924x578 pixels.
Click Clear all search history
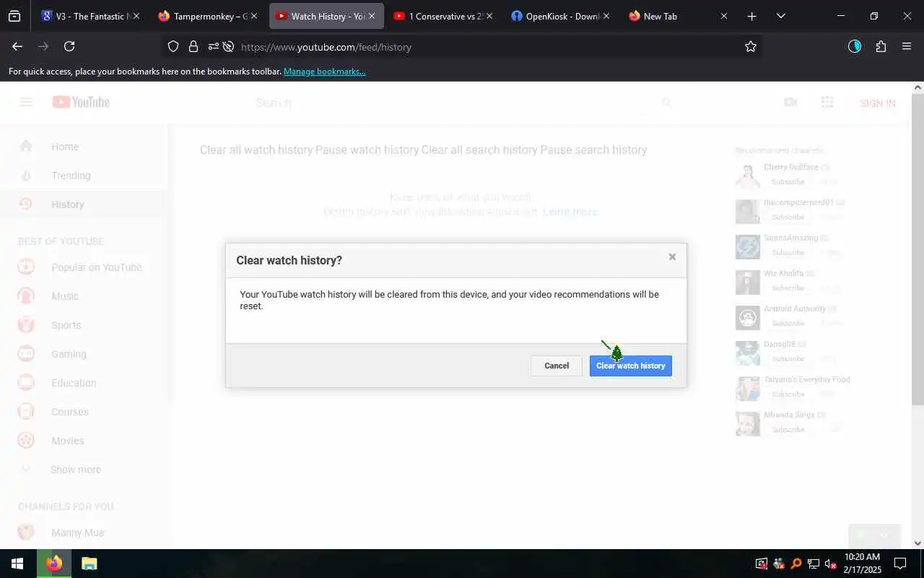pyautogui.click(x=479, y=150)
